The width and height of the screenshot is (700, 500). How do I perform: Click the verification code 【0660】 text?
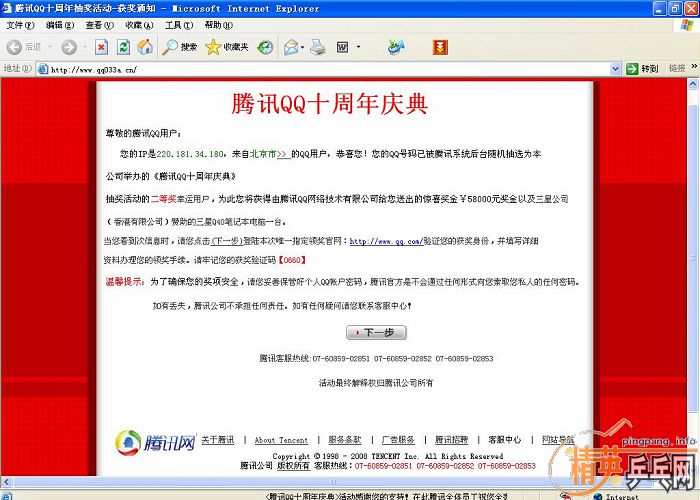click(x=292, y=260)
